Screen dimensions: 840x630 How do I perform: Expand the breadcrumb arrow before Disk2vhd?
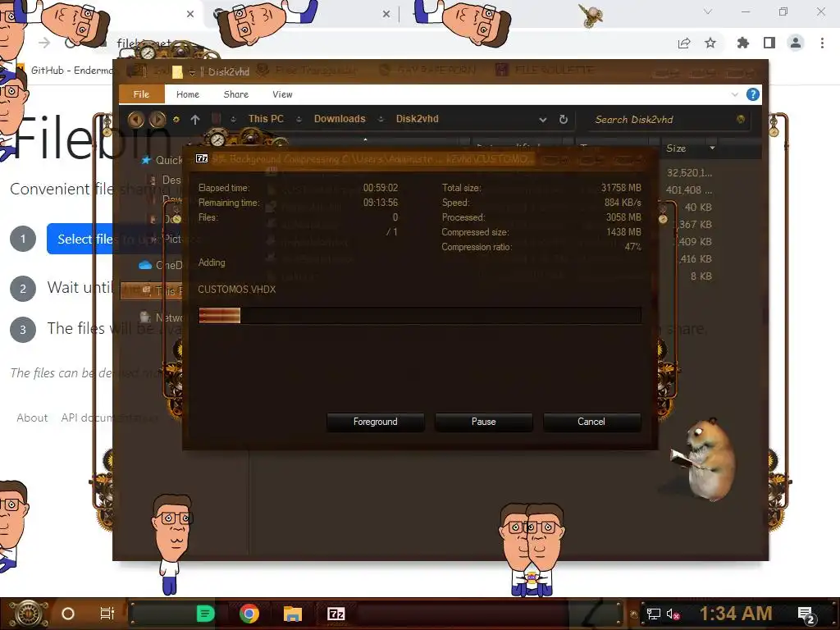[381, 120]
